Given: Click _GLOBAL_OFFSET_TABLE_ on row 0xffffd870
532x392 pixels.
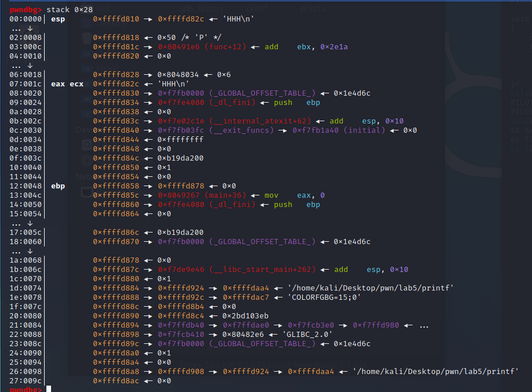Looking at the screenshot, I should [262, 242].
